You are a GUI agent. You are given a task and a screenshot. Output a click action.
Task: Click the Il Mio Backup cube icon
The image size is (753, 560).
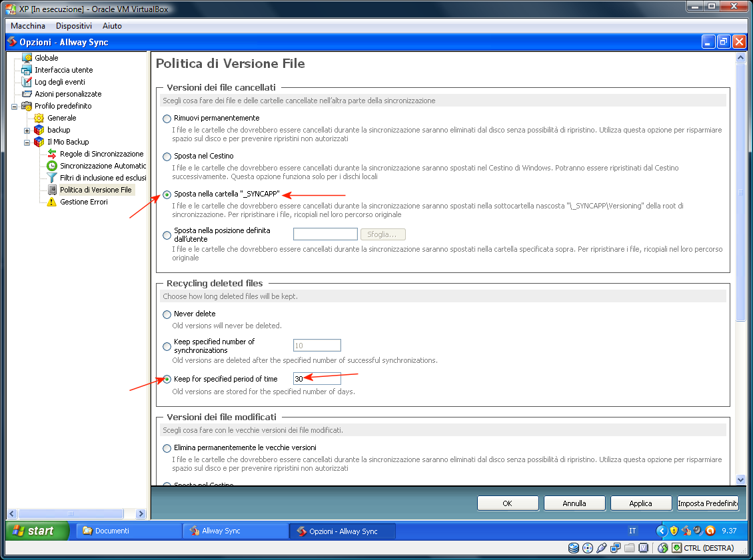click(x=39, y=142)
